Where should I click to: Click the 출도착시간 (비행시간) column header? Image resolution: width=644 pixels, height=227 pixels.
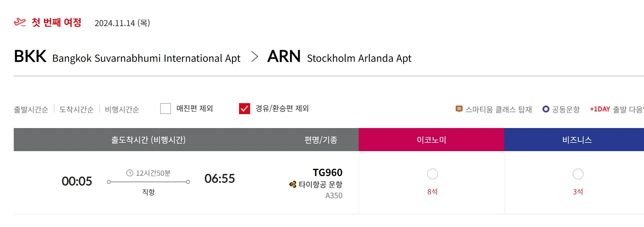pyautogui.click(x=149, y=140)
